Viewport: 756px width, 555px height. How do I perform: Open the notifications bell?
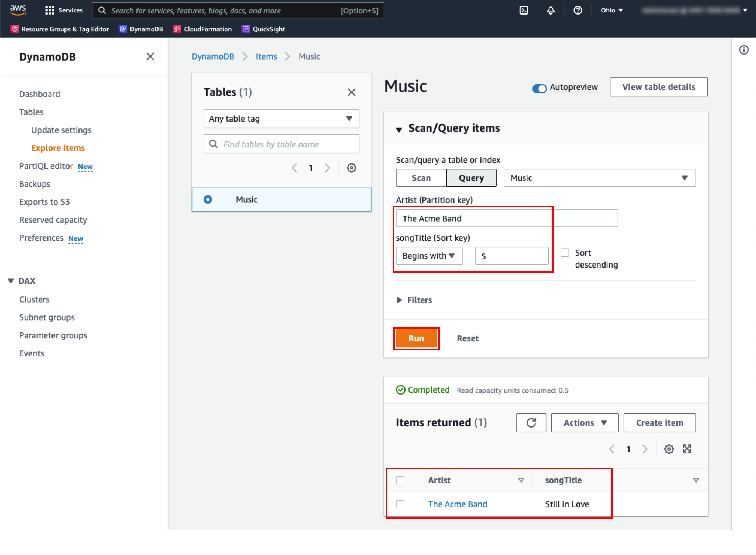pos(551,11)
